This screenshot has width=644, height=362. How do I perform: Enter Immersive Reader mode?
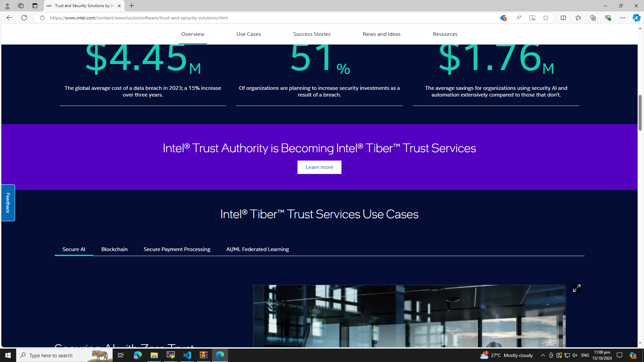(532, 18)
